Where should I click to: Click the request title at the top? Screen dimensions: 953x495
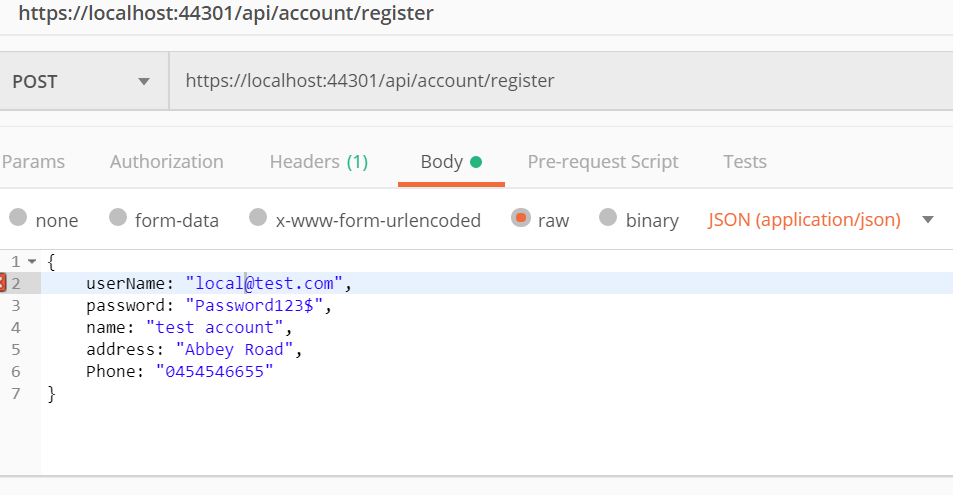tap(226, 15)
